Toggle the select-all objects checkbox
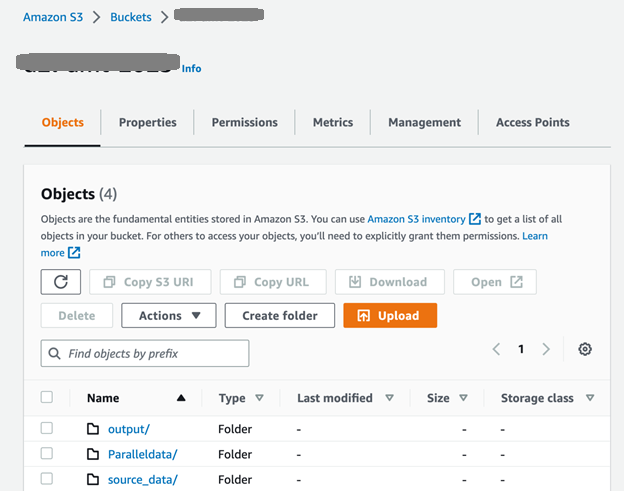This screenshot has height=491, width=624. [47, 397]
